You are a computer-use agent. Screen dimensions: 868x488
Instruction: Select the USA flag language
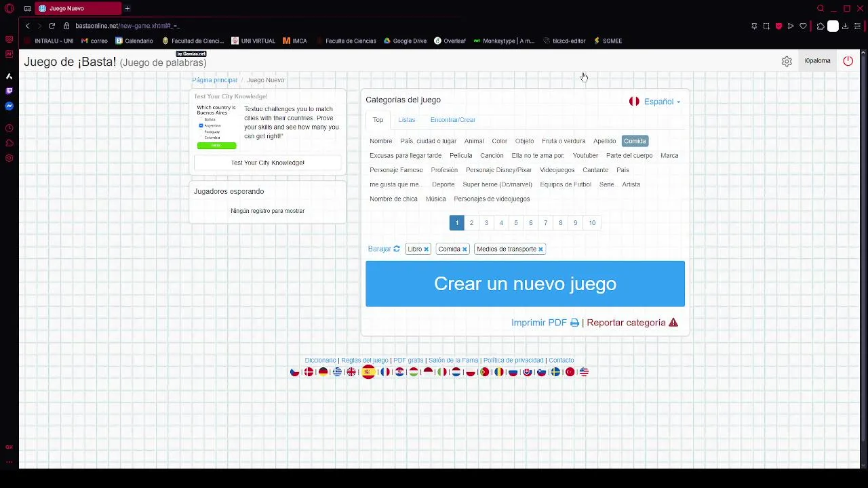click(x=584, y=372)
